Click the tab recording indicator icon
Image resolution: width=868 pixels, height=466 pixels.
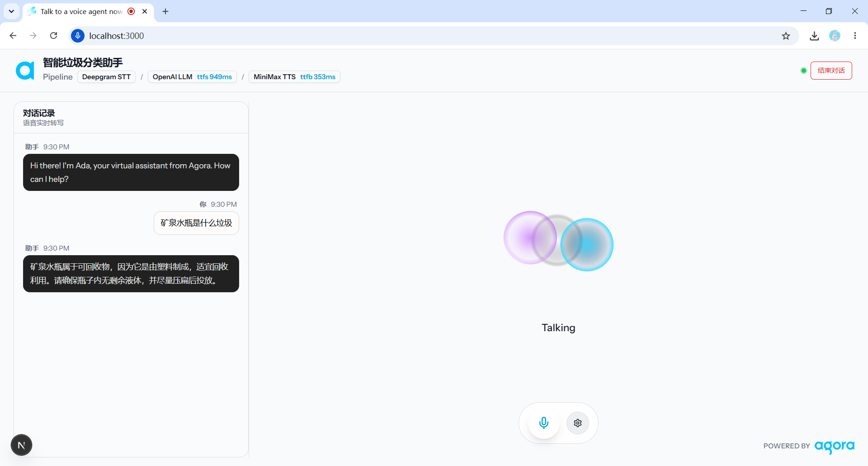point(131,11)
